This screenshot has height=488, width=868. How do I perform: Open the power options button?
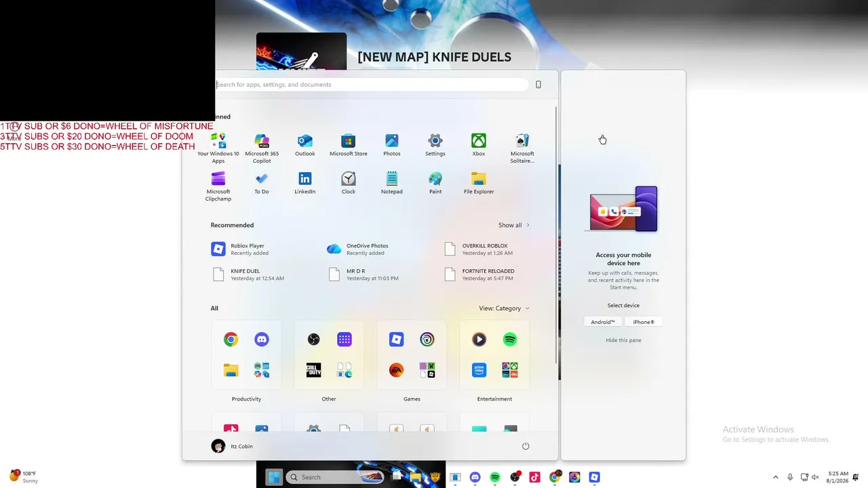(x=526, y=446)
